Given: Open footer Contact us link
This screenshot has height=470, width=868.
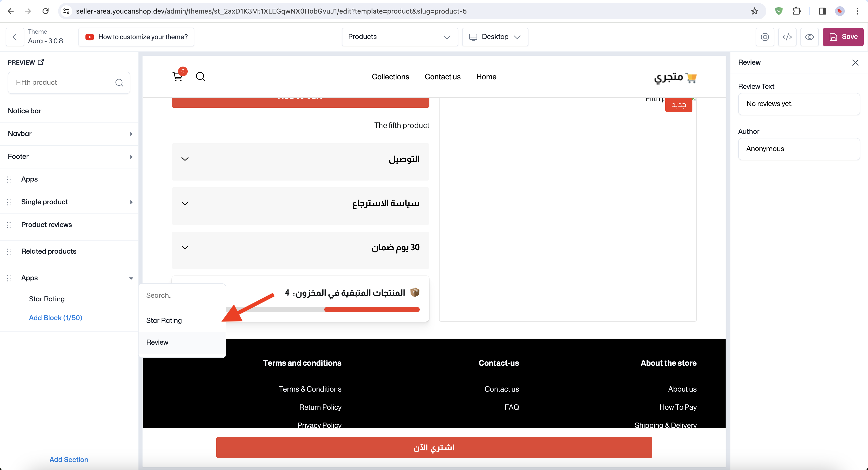Looking at the screenshot, I should (502, 389).
